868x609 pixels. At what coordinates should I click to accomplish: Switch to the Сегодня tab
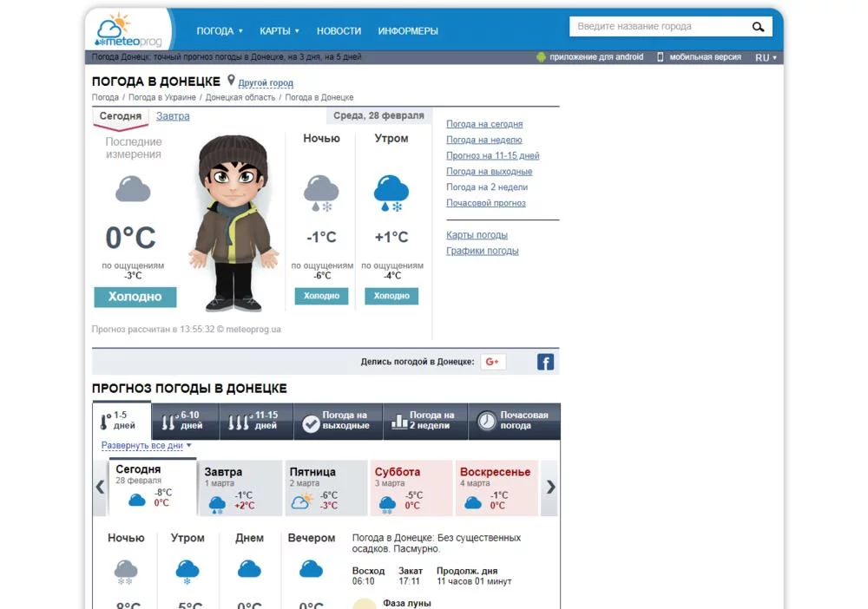[120, 116]
